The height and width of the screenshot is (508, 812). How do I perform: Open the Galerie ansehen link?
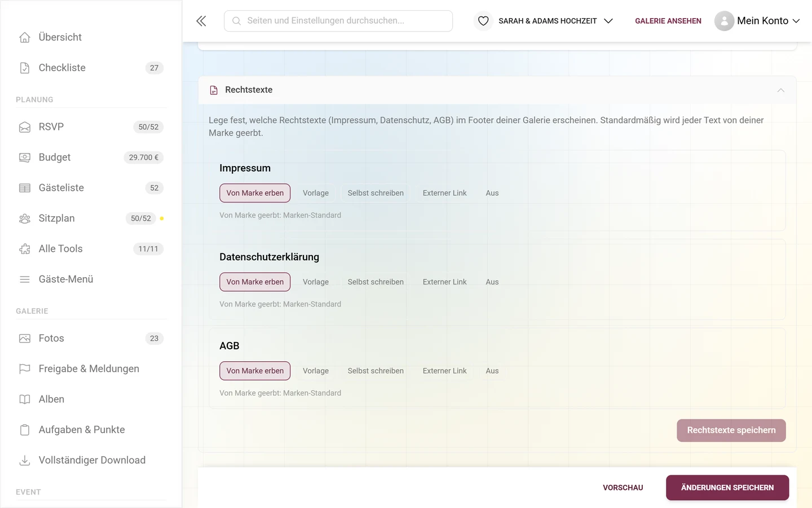668,21
